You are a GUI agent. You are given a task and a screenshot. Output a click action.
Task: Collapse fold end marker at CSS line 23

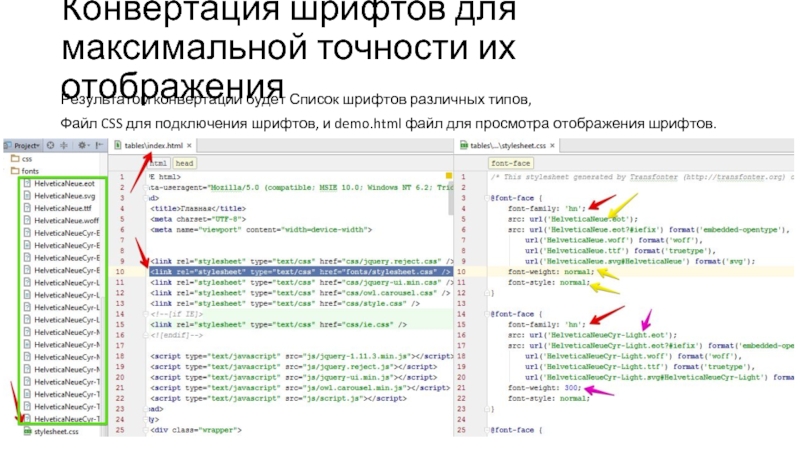click(x=487, y=409)
